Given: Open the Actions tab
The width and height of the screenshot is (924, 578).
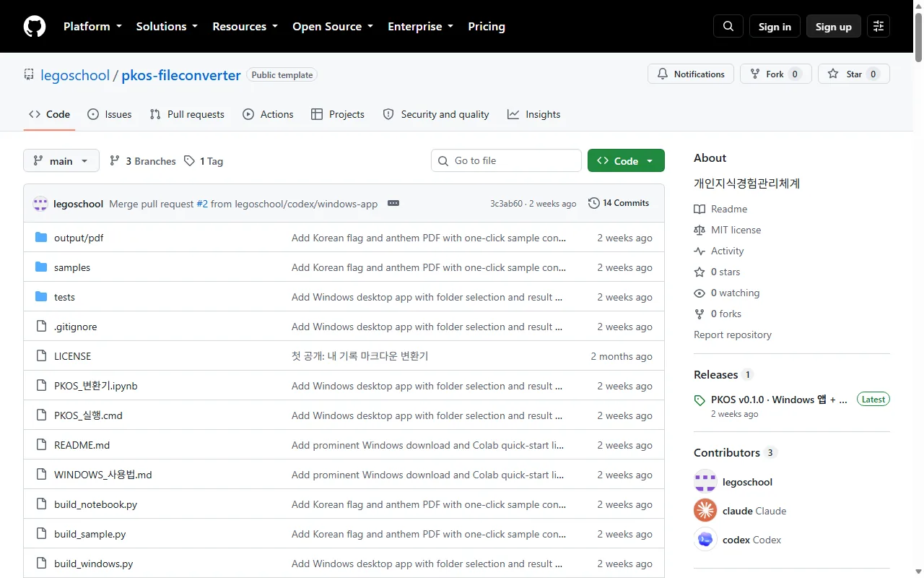Looking at the screenshot, I should click(268, 114).
